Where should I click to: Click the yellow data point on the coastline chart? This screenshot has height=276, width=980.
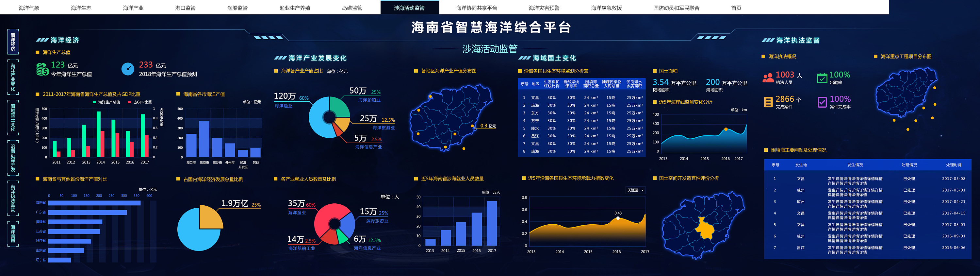point(726,129)
